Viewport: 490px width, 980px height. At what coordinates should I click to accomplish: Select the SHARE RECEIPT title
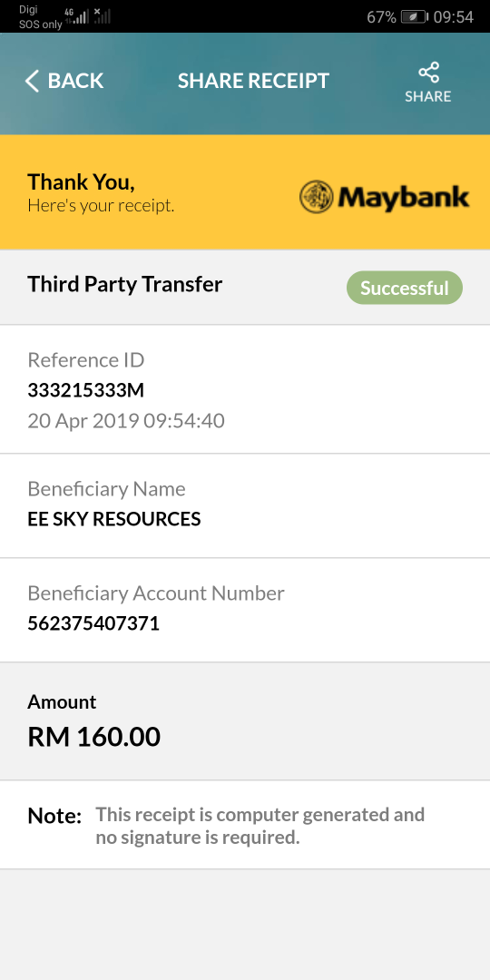coord(253,81)
